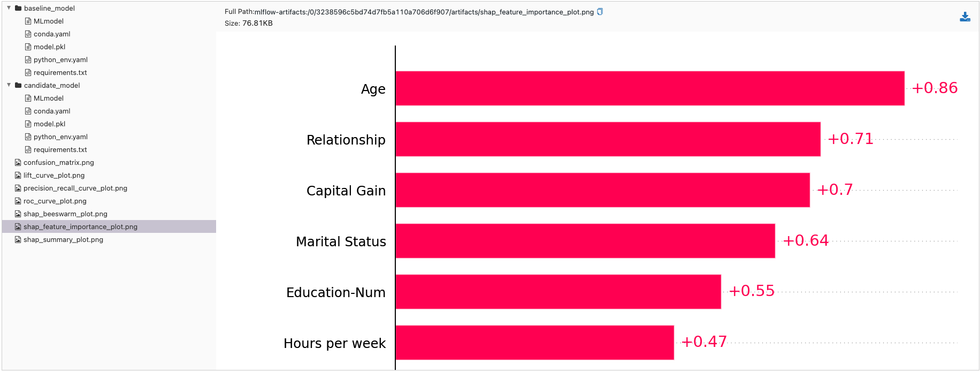Click the download artifact icon
The image size is (980, 371).
click(964, 17)
